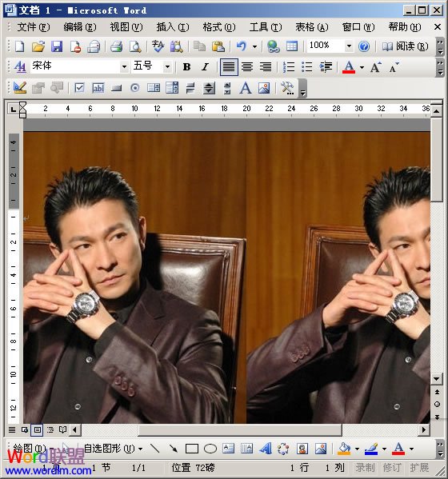Open a file using the folder icon
This screenshot has width=448, height=479.
click(38, 46)
